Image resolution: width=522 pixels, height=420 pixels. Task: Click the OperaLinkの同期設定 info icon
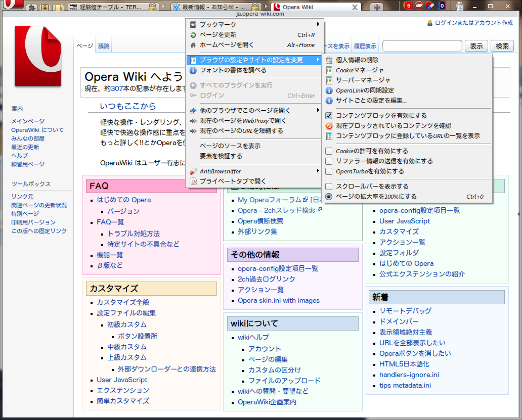point(329,90)
